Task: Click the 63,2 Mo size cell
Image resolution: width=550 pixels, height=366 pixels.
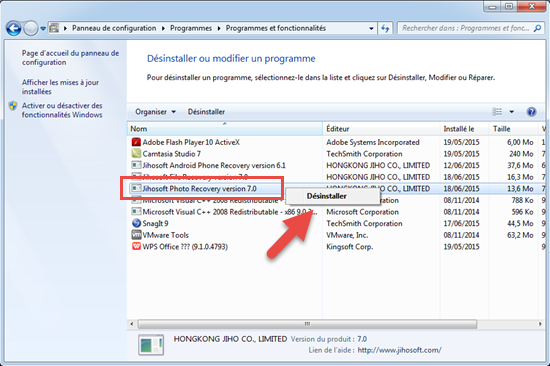Action: pyautogui.click(x=520, y=235)
